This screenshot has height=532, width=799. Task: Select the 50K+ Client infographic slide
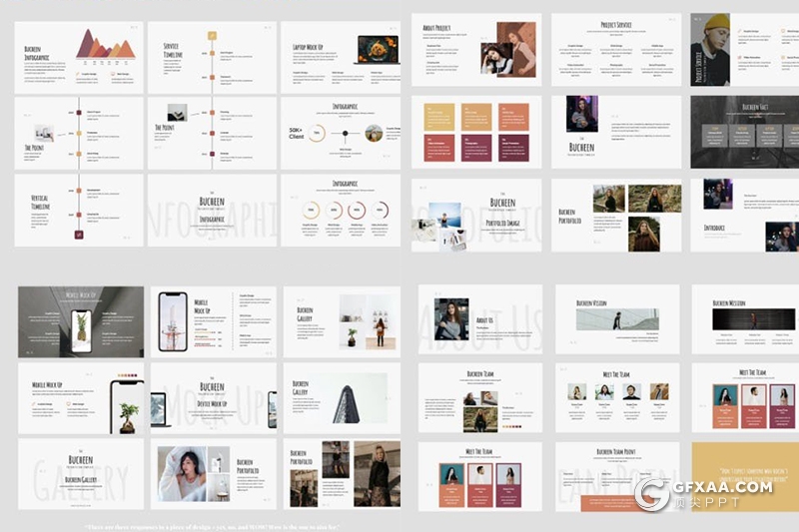tap(342, 132)
